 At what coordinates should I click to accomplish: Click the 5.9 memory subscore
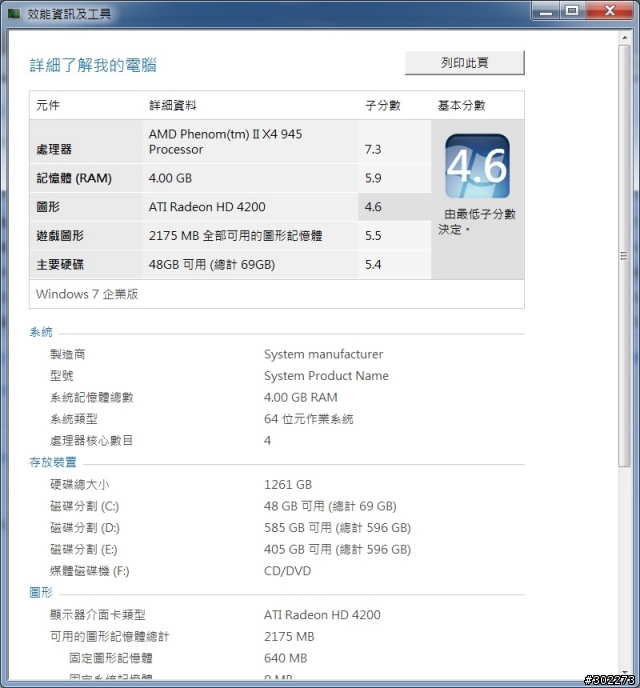[373, 178]
